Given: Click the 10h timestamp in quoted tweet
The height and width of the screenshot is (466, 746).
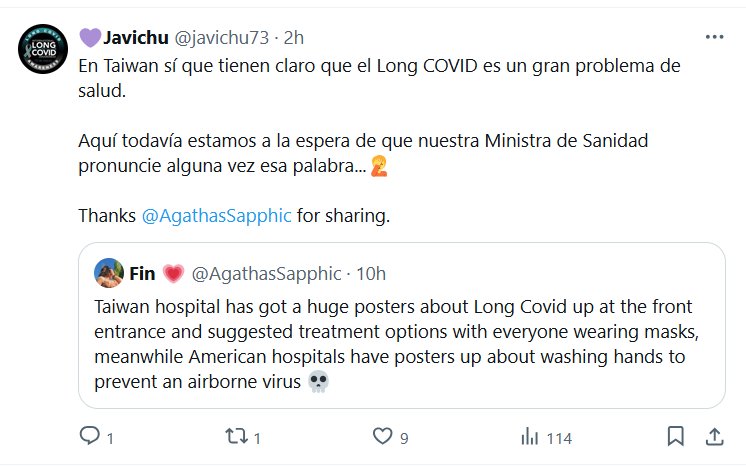Looking at the screenshot, I should click(370, 272).
